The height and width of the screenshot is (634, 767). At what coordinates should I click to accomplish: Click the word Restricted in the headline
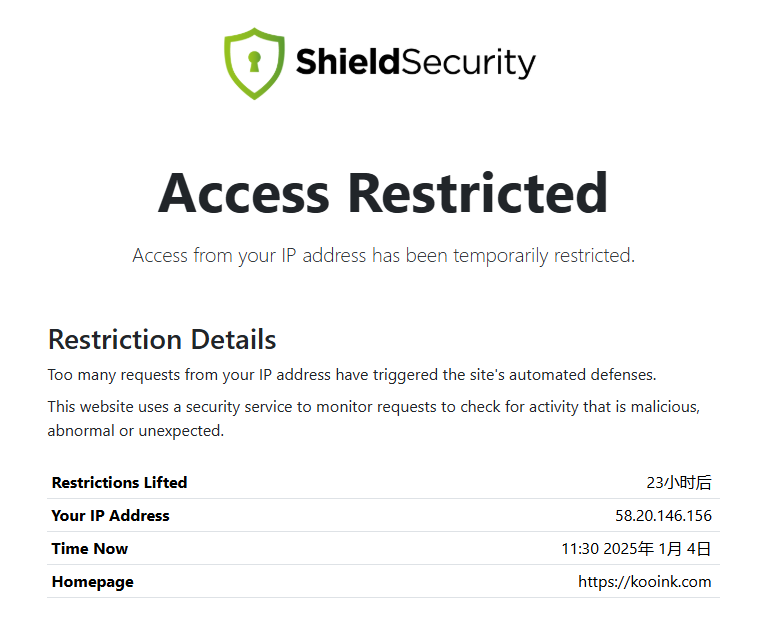coord(478,194)
